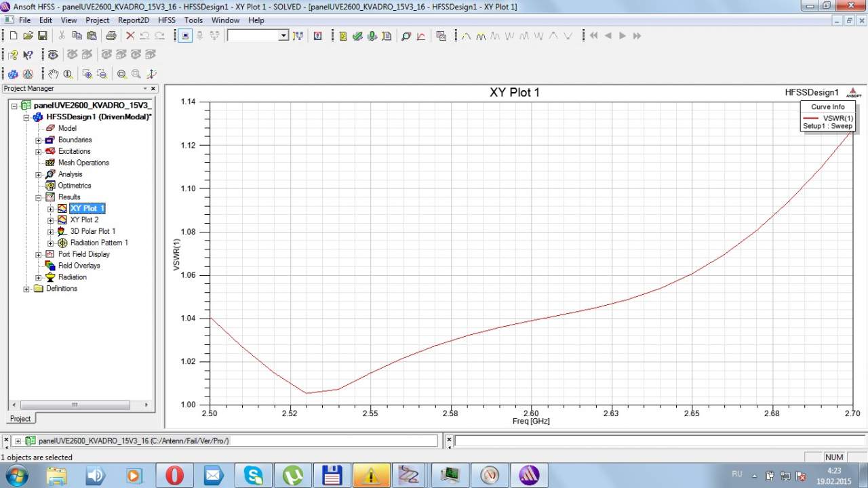
Task: Select the Pan hand tool
Action: [x=53, y=74]
